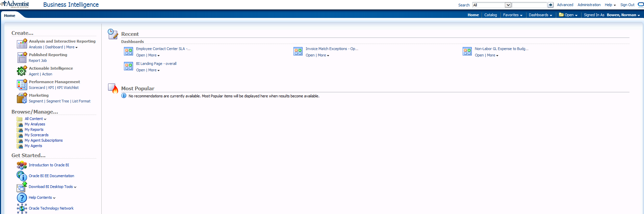Screen dimensions: 644x214
Task: Create a new Scorecard
Action: click(37, 88)
